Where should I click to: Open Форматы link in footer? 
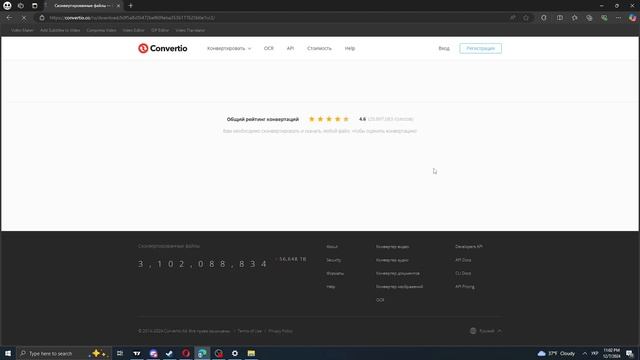(x=335, y=273)
